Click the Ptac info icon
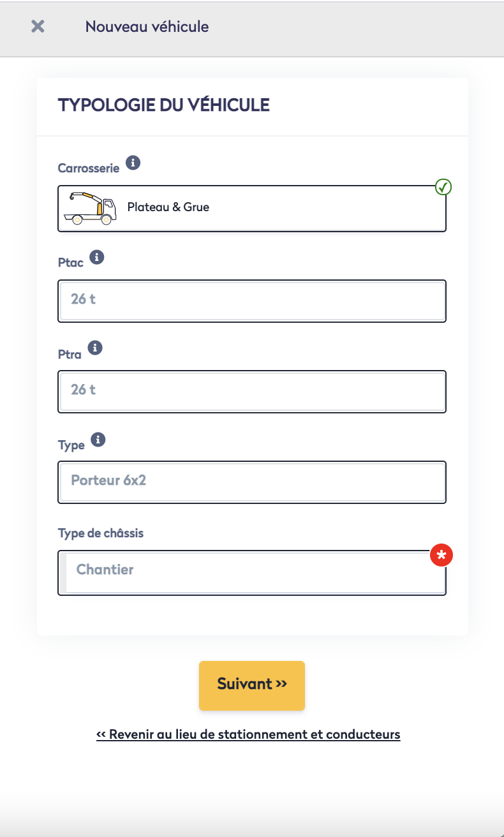 (x=97, y=257)
